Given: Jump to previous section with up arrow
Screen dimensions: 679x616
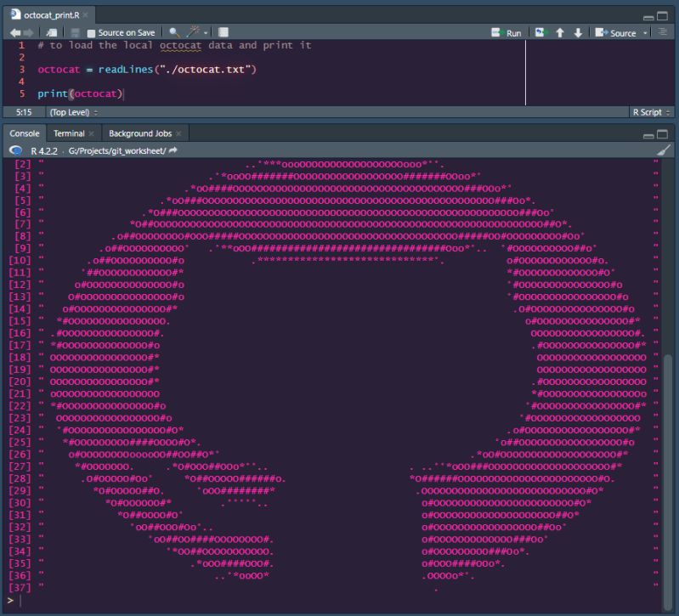Looking at the screenshot, I should [x=559, y=33].
